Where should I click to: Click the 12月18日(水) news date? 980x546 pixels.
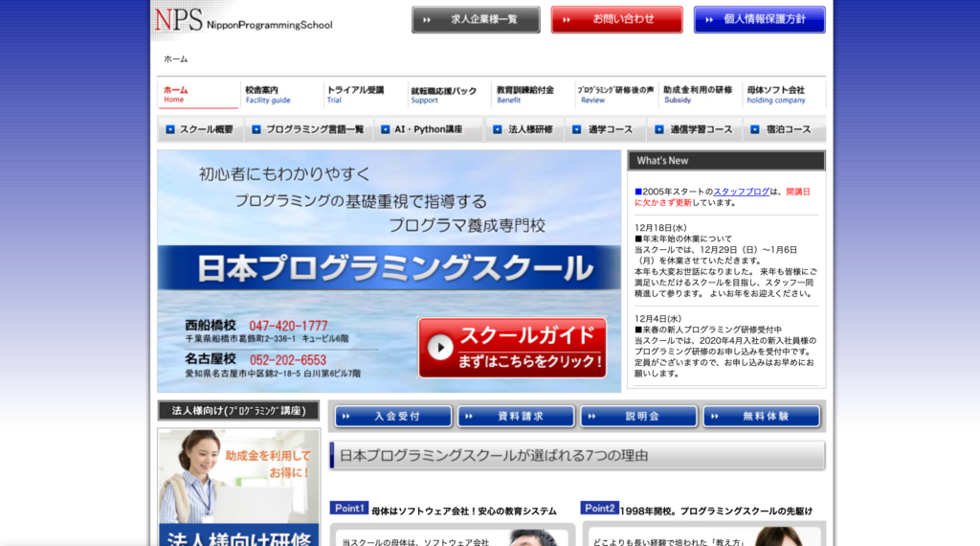click(660, 228)
